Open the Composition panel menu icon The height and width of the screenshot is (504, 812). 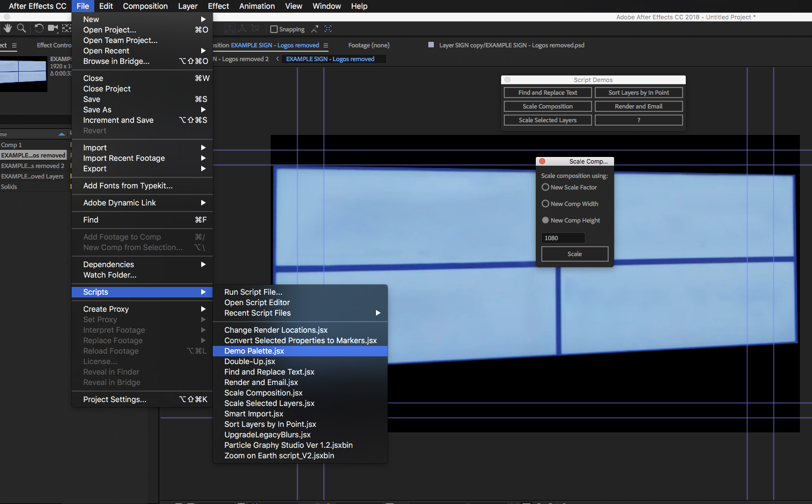[326, 46]
